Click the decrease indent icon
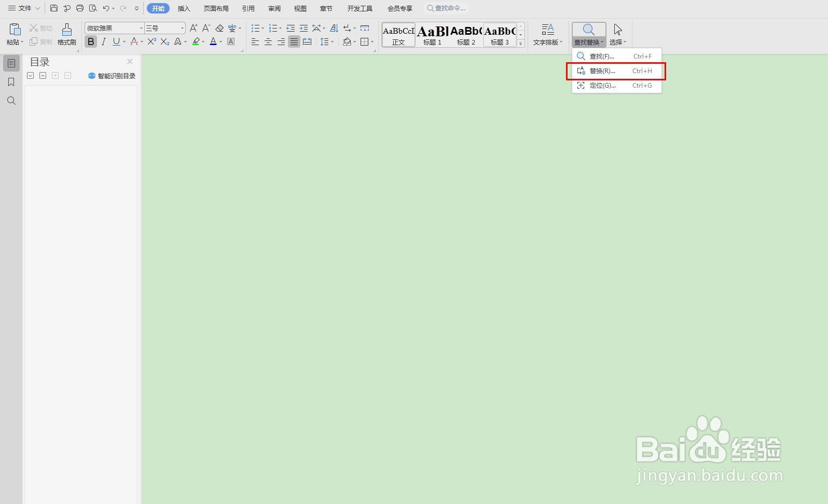Viewport: 828px width, 504px height. point(291,28)
